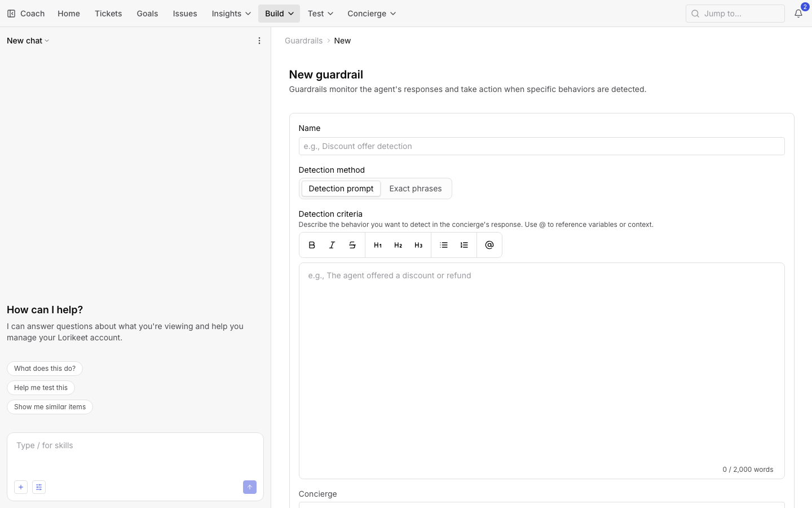Open the chat settings sliders icon
This screenshot has height=508, width=812.
(x=39, y=487)
